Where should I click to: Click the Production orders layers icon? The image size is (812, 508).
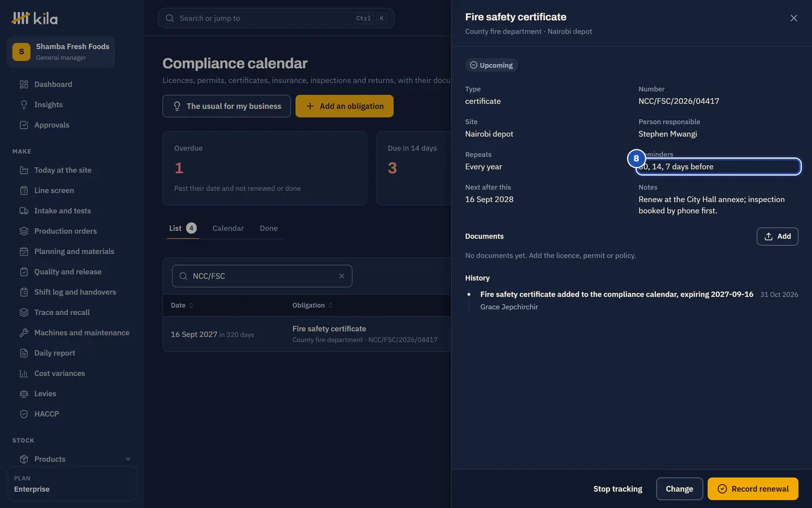24,231
